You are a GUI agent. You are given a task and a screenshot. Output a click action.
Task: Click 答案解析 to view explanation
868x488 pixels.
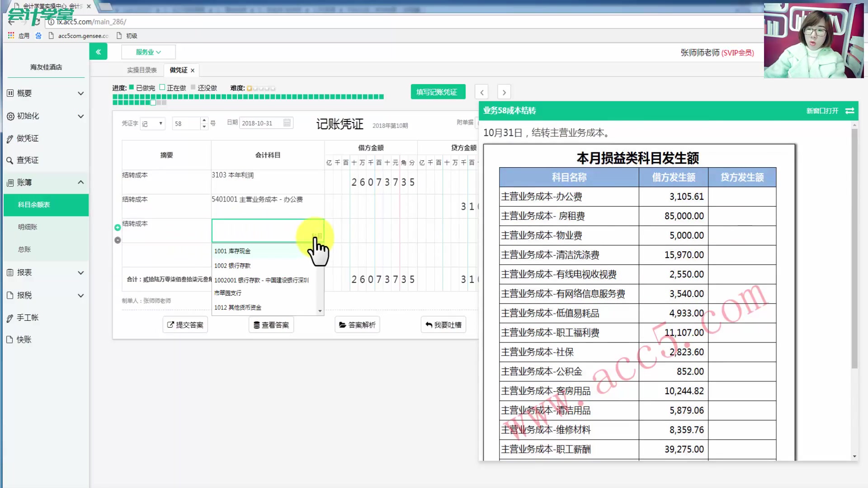click(357, 324)
